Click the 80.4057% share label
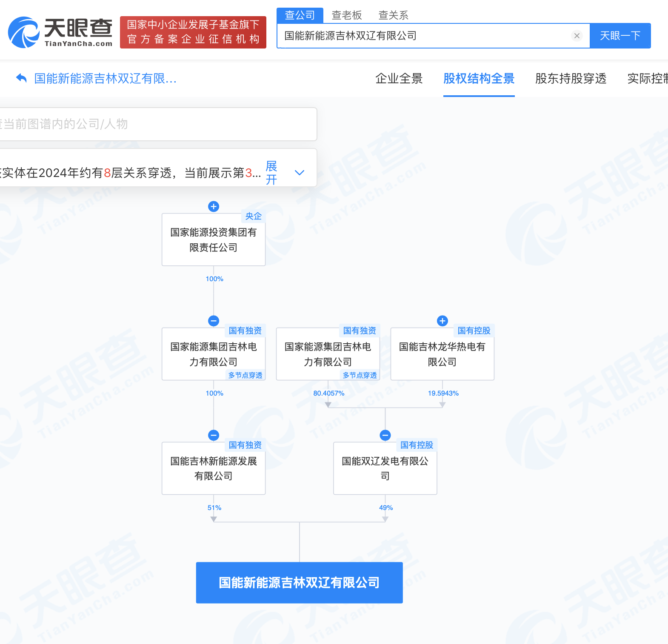This screenshot has height=644, width=668. point(329,393)
